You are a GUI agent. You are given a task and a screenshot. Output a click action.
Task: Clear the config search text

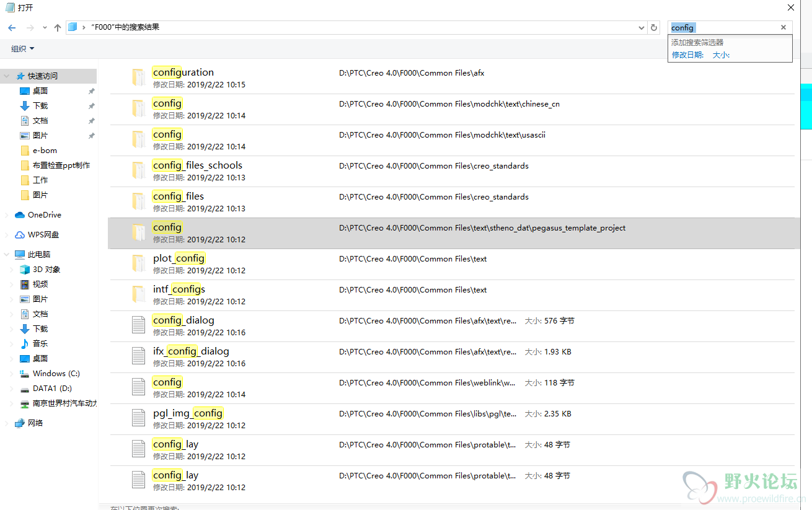783,27
